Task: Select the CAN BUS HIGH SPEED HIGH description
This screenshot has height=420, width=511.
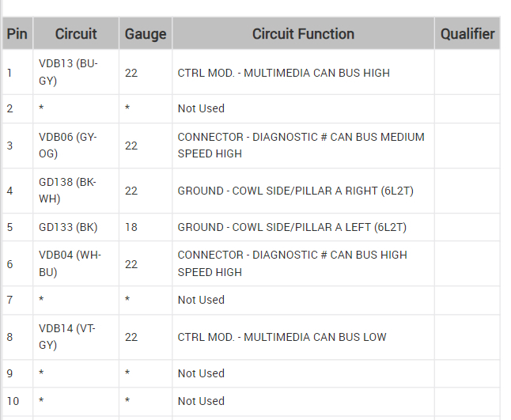Action: [x=292, y=263]
